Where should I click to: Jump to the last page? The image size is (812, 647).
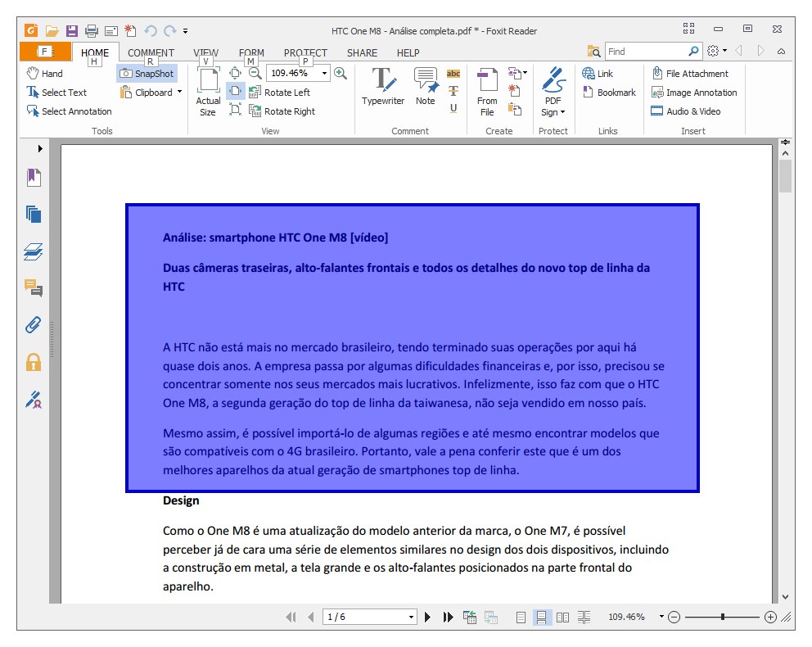click(x=448, y=617)
